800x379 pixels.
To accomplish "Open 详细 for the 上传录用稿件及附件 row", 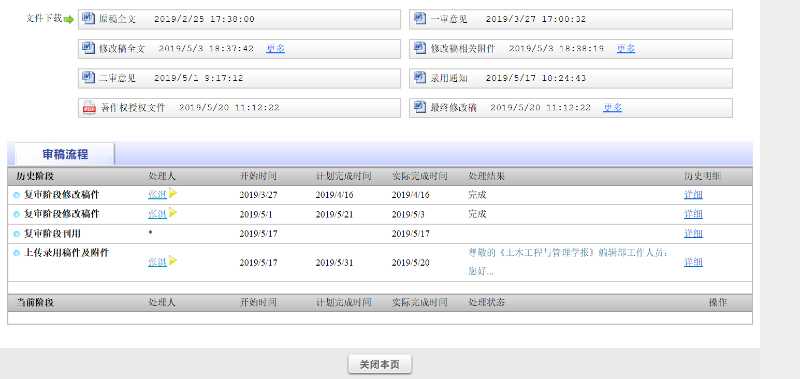I will (x=693, y=262).
